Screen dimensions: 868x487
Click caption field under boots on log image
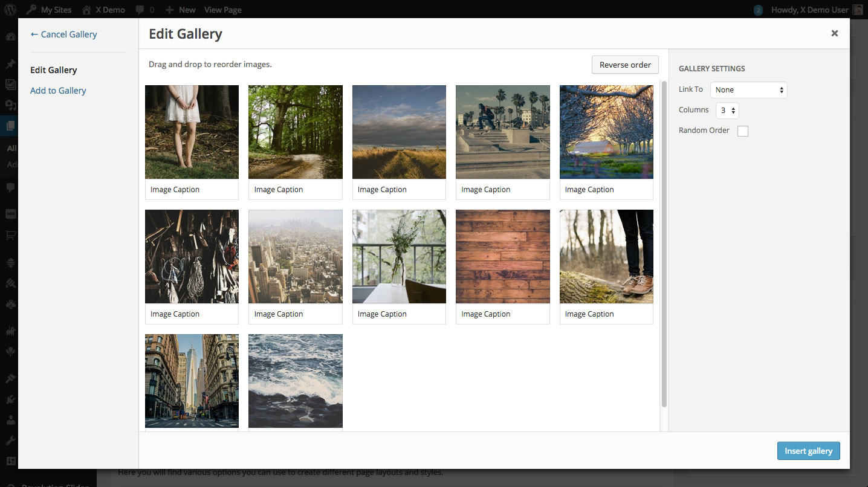(x=606, y=314)
